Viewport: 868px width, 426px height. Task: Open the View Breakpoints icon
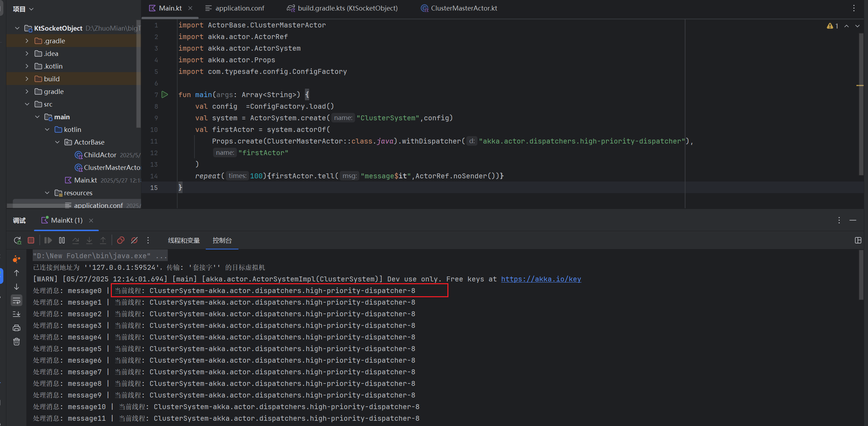[121, 240]
